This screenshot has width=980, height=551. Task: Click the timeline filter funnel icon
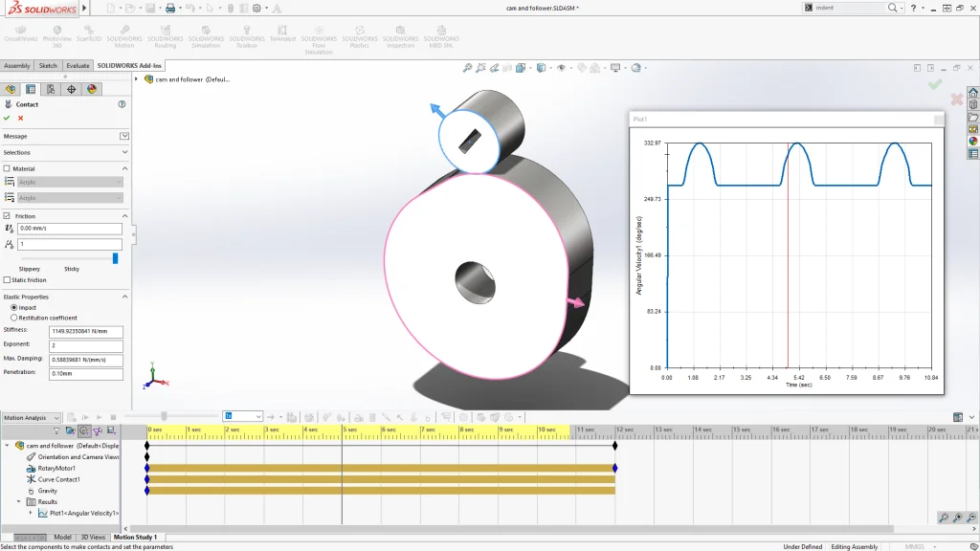click(x=56, y=431)
